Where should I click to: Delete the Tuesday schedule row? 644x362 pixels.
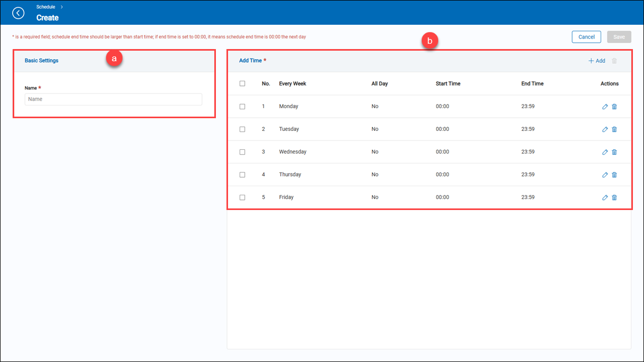[x=614, y=129]
